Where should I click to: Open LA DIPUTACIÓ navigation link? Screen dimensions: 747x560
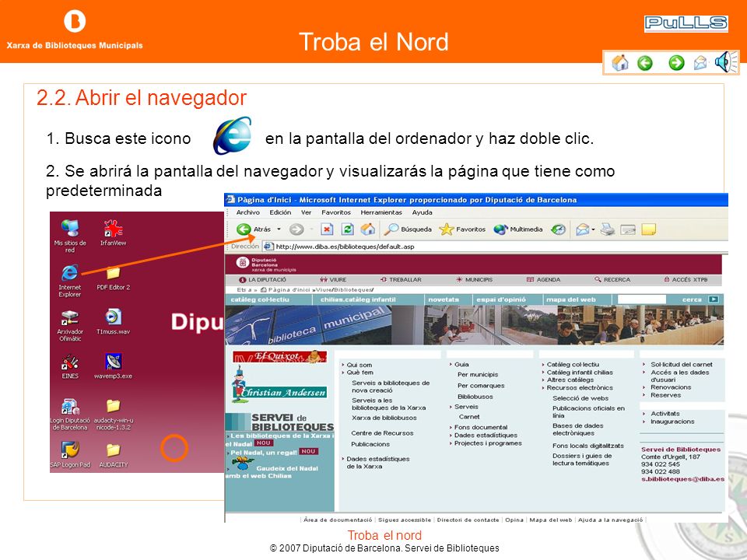tap(262, 279)
